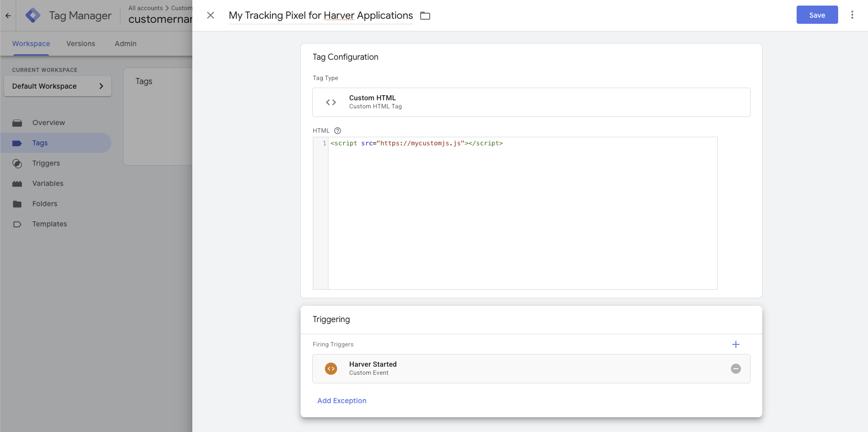Select Triggers in the sidebar
Image resolution: width=868 pixels, height=432 pixels.
pos(46,163)
